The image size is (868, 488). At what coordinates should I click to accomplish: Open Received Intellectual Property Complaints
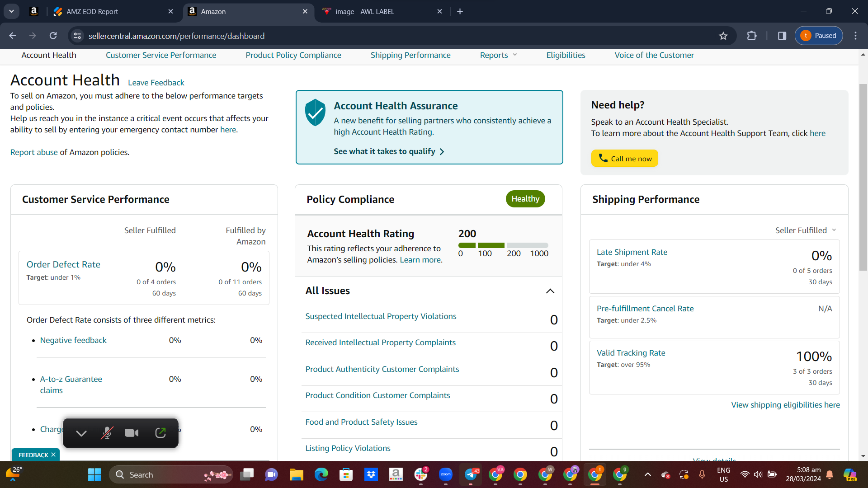pos(380,343)
